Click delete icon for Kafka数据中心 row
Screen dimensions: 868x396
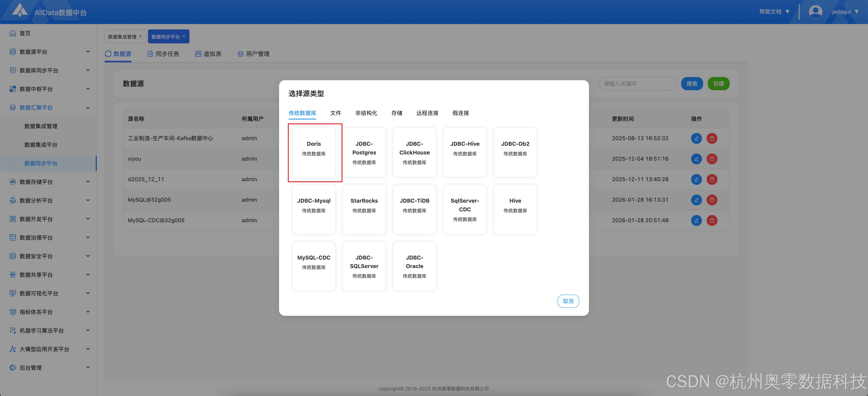pyautogui.click(x=712, y=138)
